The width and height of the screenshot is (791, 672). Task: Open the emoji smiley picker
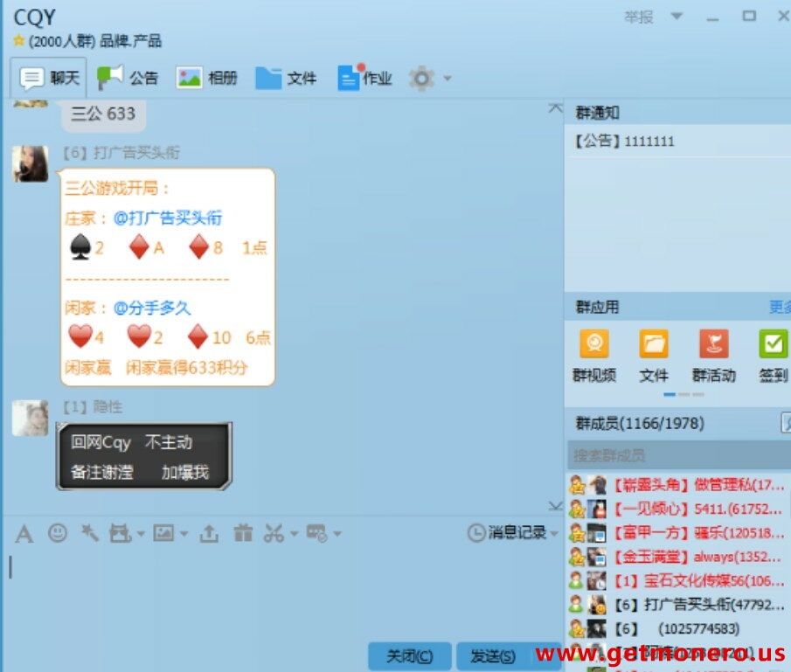(x=58, y=533)
